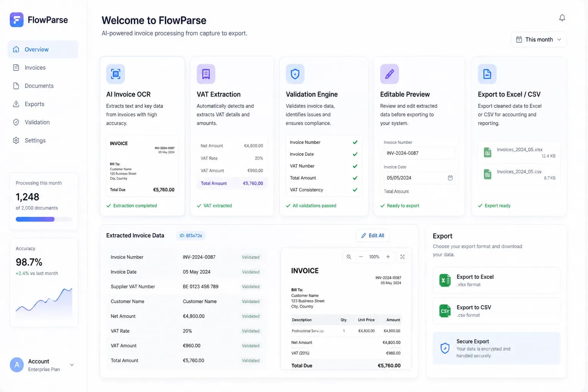Click the Ready to export status

click(x=400, y=206)
